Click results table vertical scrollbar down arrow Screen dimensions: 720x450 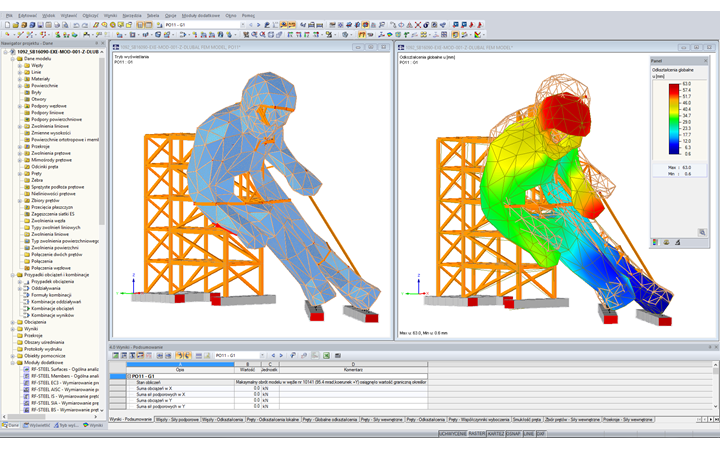[715, 407]
